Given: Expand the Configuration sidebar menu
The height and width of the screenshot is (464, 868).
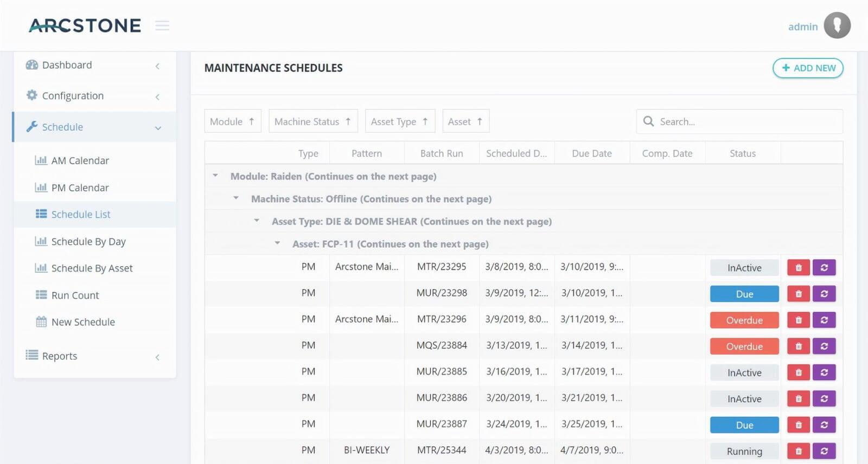Looking at the screenshot, I should (93, 96).
